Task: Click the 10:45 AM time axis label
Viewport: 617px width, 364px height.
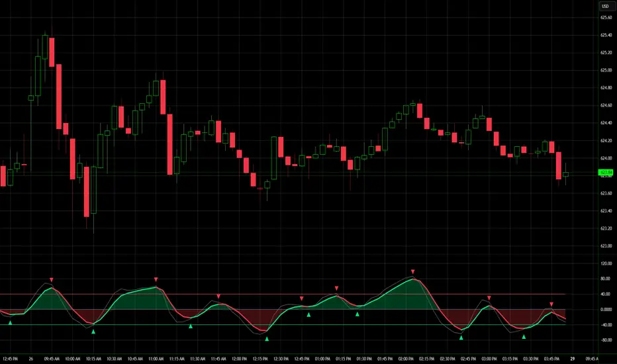Action: [135, 359]
